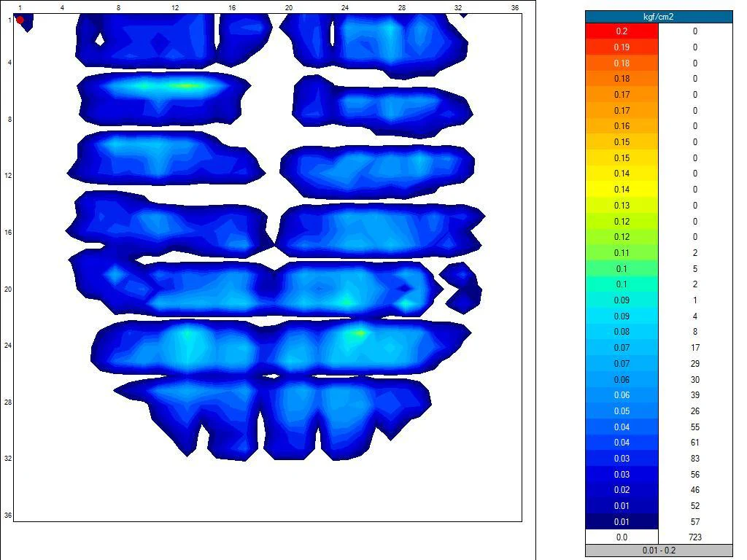Select the 0.05 blue legend swatch

coord(622,411)
